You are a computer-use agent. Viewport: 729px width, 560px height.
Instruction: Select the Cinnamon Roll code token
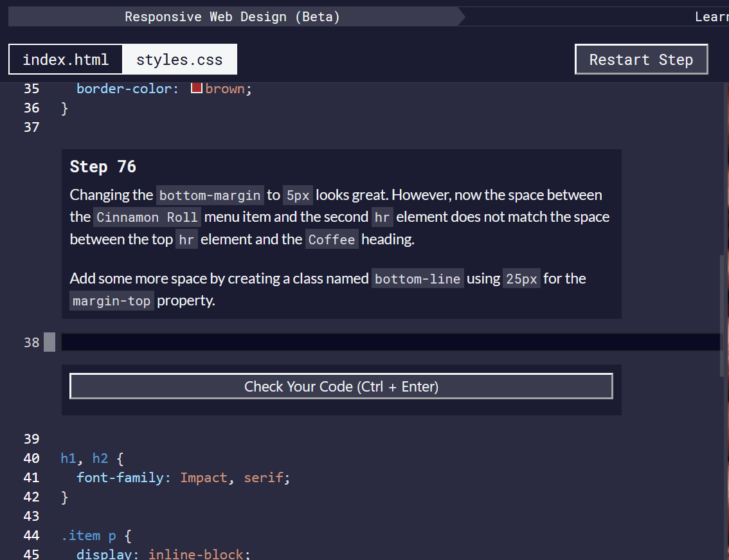pos(146,217)
